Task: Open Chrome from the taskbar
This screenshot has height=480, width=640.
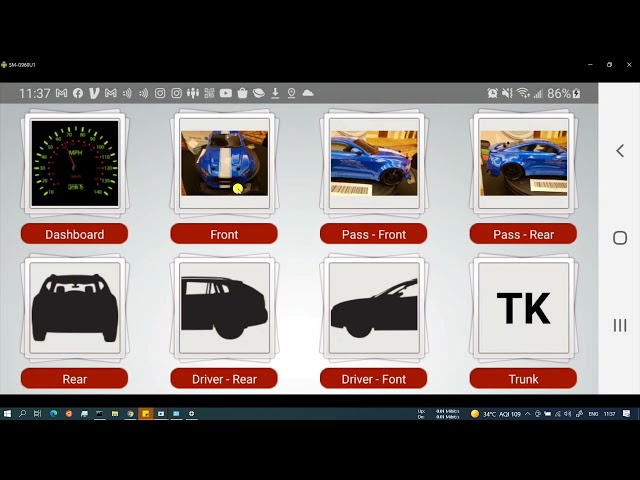Action: tap(130, 414)
